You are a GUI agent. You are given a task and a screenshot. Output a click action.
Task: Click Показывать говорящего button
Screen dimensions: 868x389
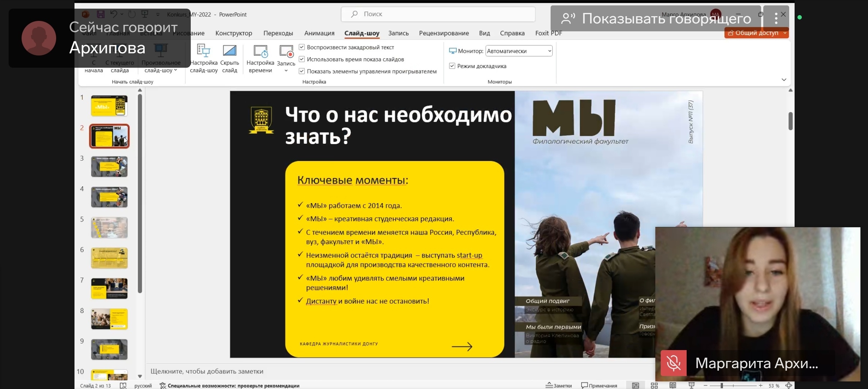pyautogui.click(x=656, y=18)
